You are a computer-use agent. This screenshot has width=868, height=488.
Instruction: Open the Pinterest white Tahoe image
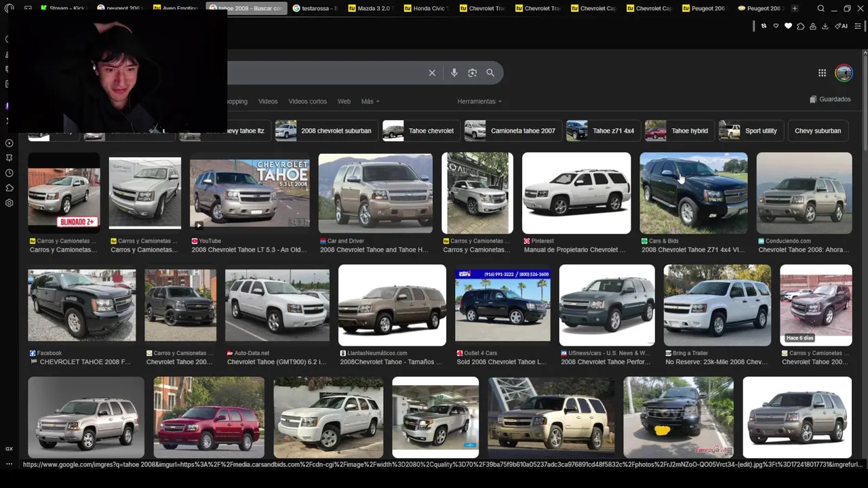pos(576,193)
